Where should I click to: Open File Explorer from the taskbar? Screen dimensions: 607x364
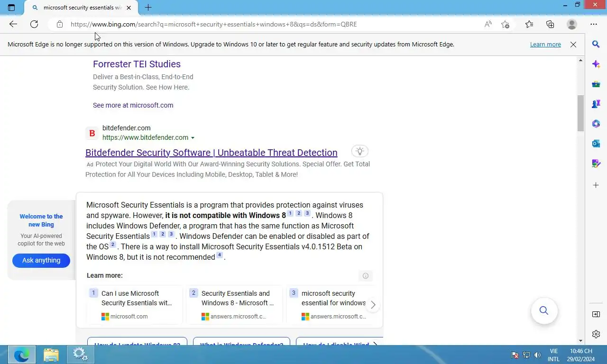(x=51, y=355)
